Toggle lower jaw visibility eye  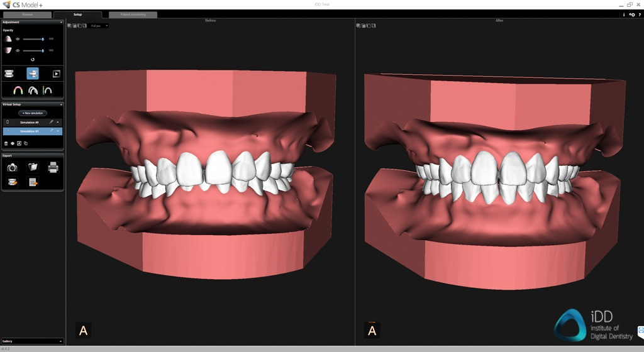coord(18,50)
